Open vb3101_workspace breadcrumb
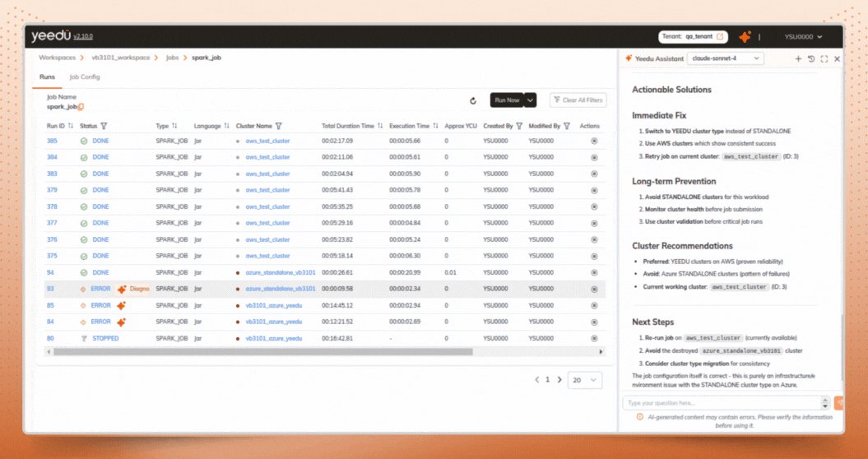Image resolution: width=868 pixels, height=459 pixels. pos(121,58)
